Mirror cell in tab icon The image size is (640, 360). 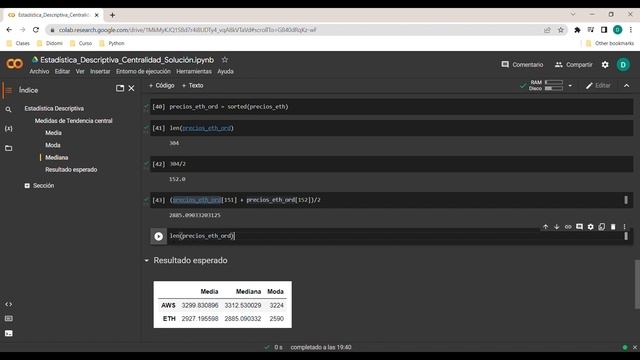click(602, 227)
